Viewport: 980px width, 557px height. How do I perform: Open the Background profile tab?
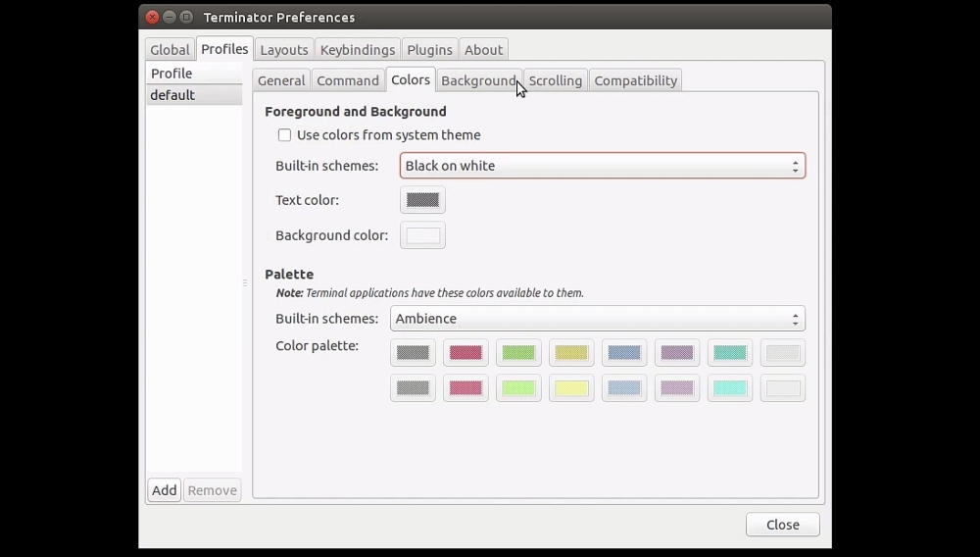[x=479, y=80]
